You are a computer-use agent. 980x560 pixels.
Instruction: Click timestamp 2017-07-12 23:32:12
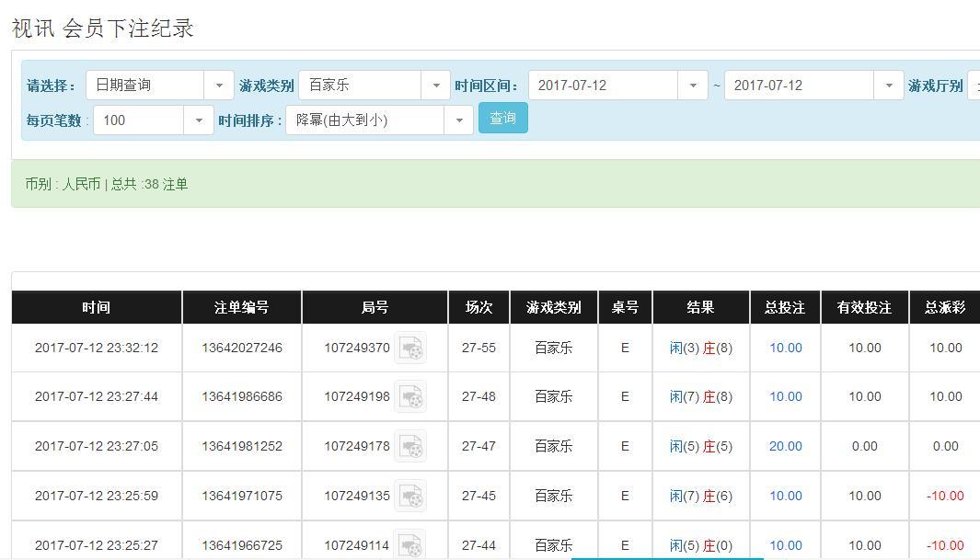tap(97, 348)
